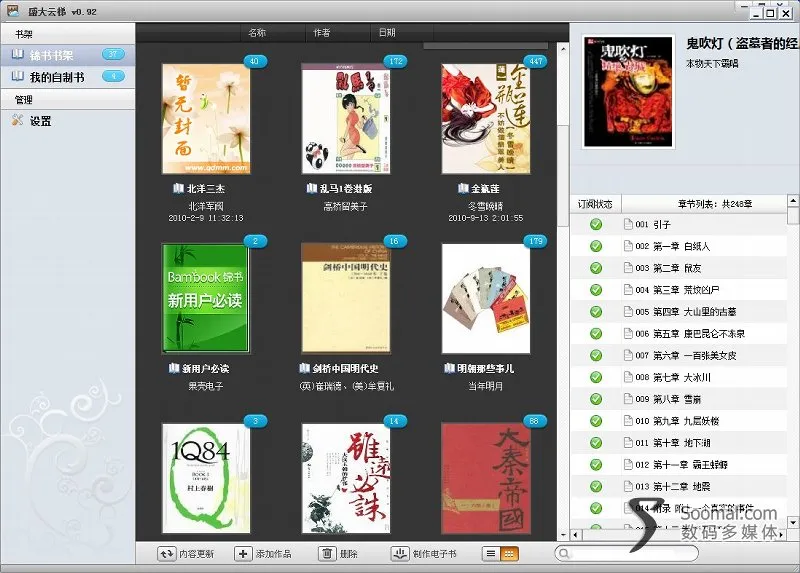Image resolution: width=800 pixels, height=573 pixels.
Task: Toggle subscription check for 003 第二章
Action: click(x=596, y=268)
